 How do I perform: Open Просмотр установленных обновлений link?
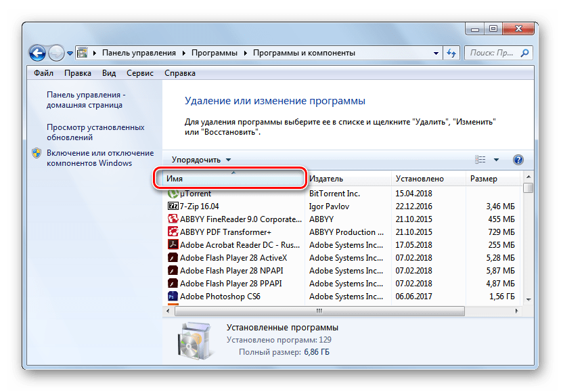(95, 132)
